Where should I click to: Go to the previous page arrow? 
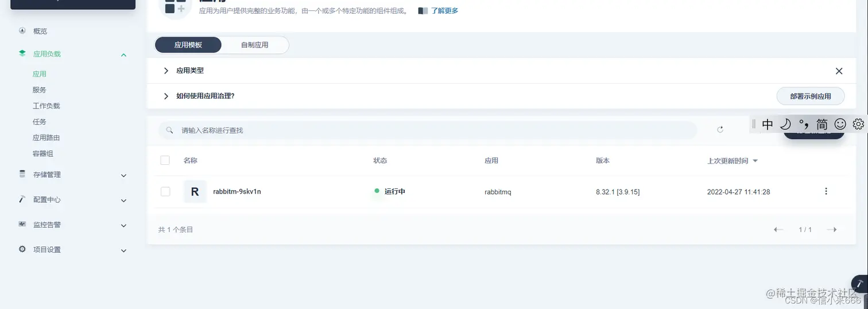click(778, 230)
